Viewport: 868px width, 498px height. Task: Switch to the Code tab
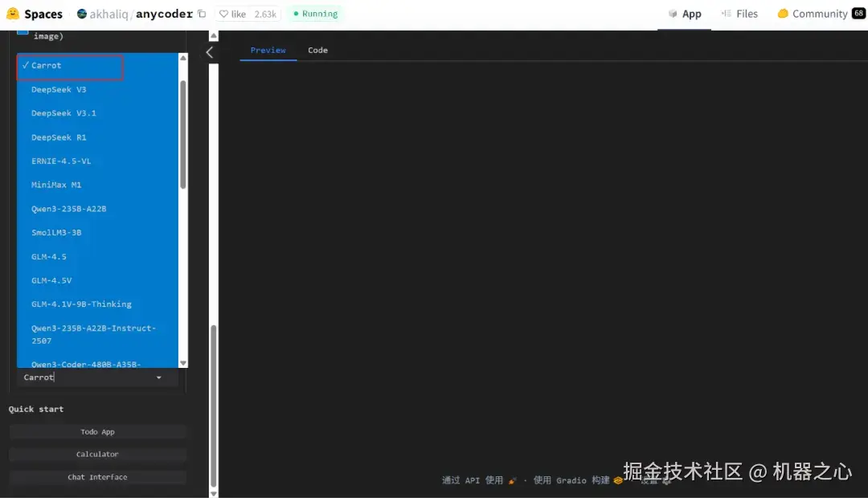coord(317,50)
